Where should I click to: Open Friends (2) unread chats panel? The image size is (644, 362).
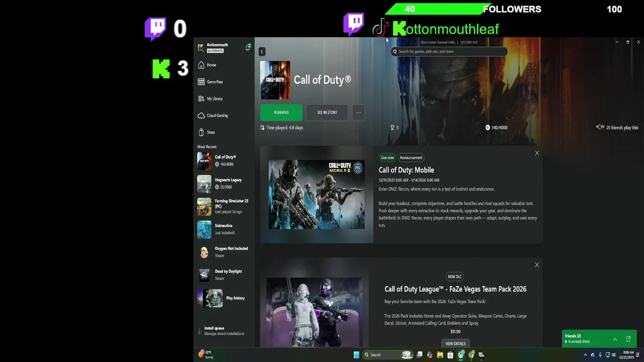[x=600, y=339]
